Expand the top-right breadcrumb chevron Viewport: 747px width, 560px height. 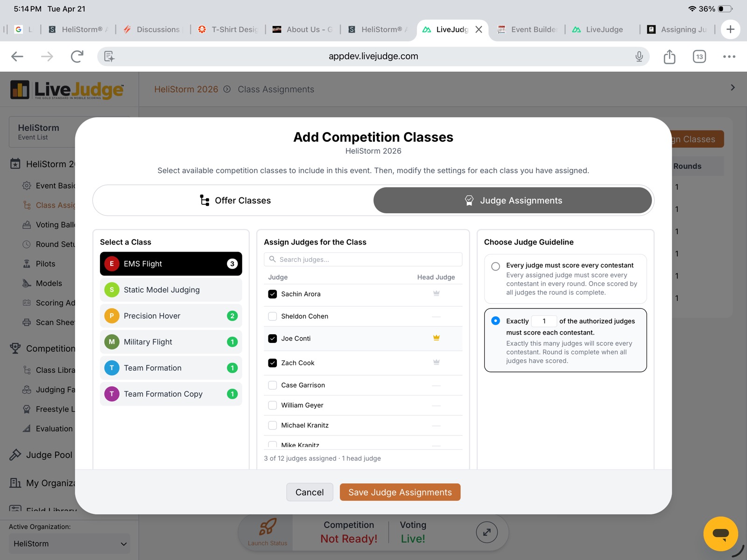[x=733, y=88]
